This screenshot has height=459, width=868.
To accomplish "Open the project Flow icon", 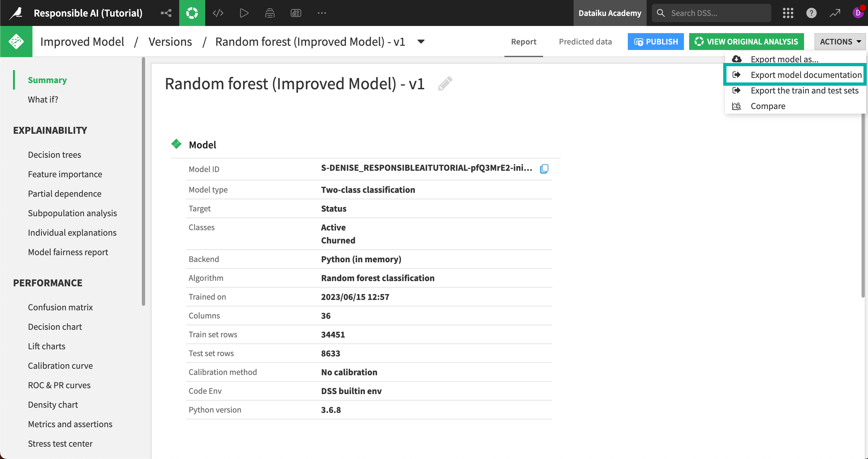I will tap(166, 13).
